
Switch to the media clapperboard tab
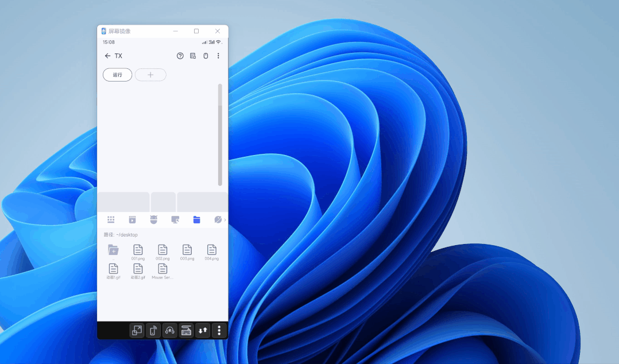[132, 220]
